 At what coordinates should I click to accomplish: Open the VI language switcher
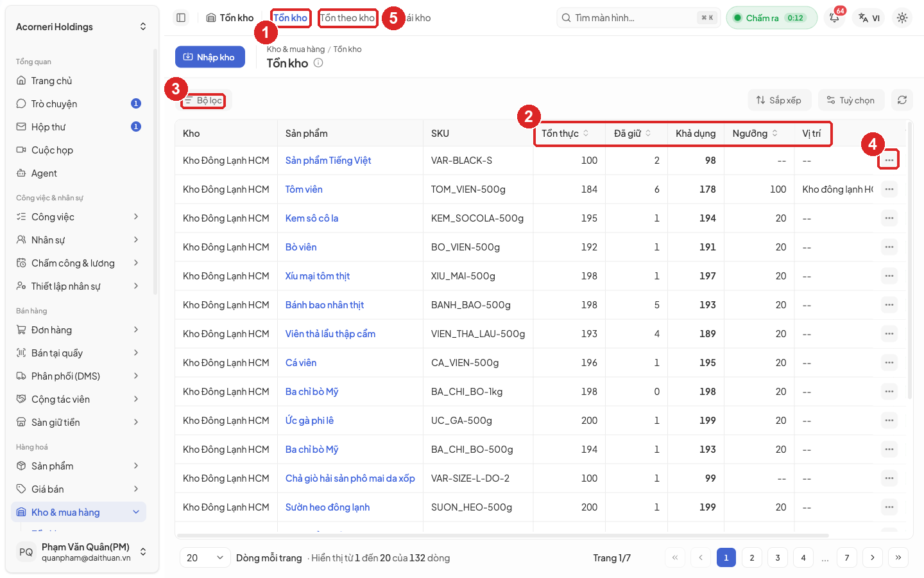click(x=869, y=18)
